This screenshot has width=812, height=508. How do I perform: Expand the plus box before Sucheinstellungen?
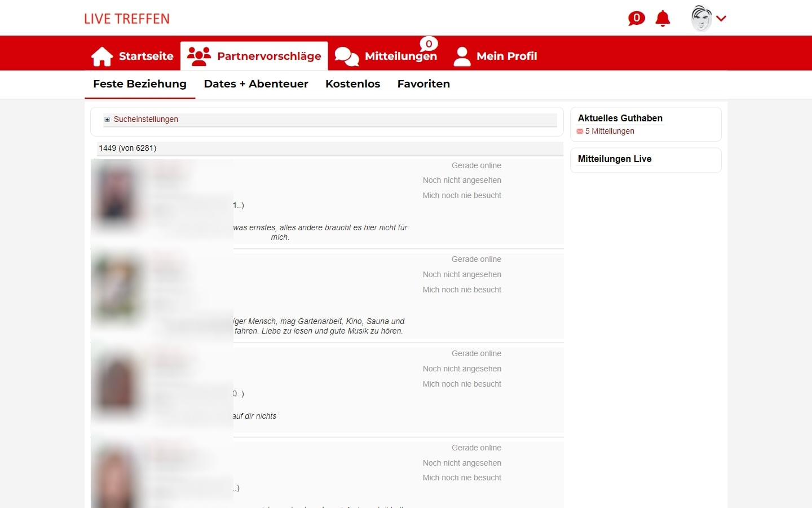click(x=107, y=119)
